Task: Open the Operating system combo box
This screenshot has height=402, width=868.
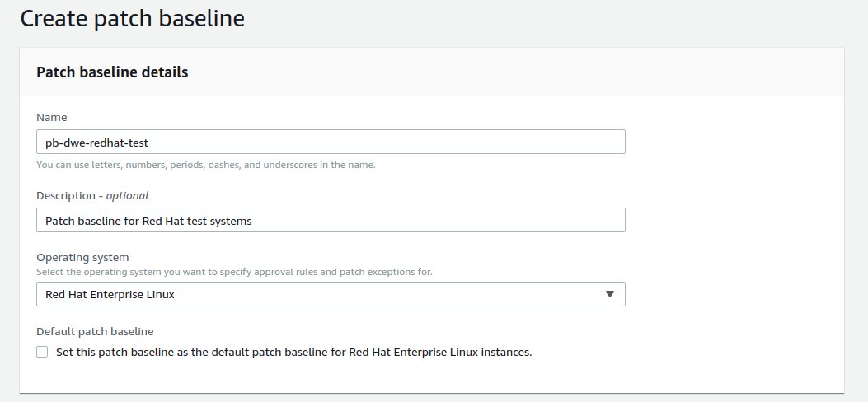Action: 331,294
